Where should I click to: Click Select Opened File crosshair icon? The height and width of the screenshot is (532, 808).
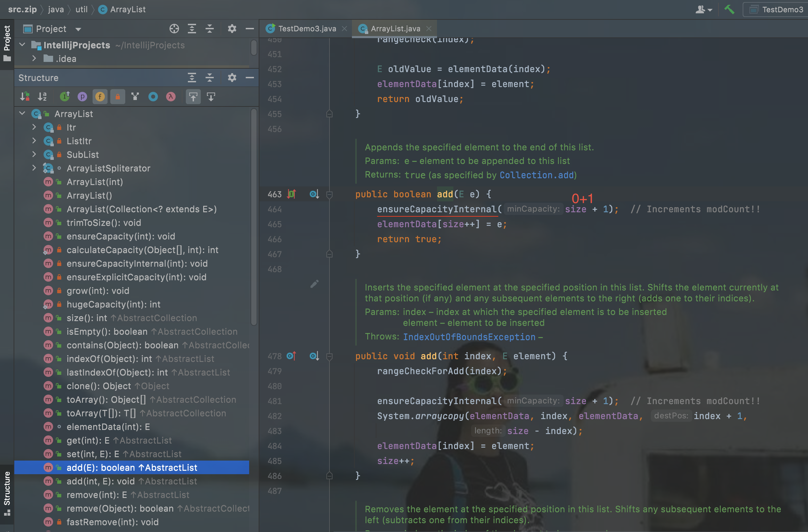pos(174,29)
